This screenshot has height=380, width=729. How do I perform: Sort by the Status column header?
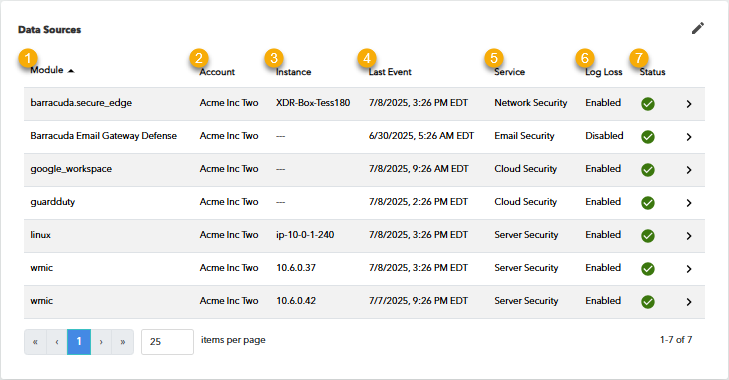[652, 72]
